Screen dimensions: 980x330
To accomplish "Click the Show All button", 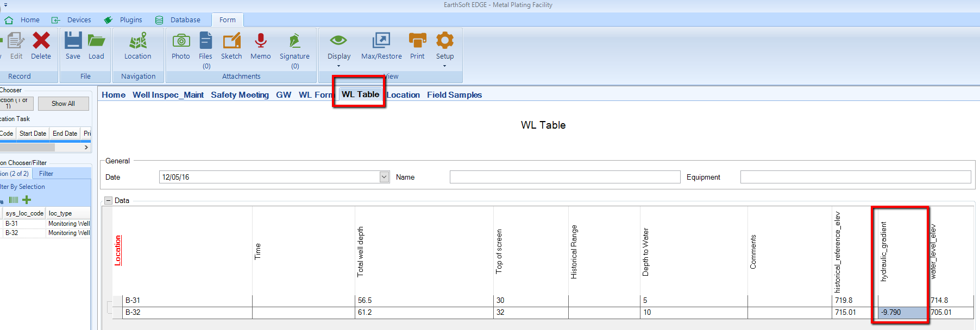I will click(x=63, y=104).
